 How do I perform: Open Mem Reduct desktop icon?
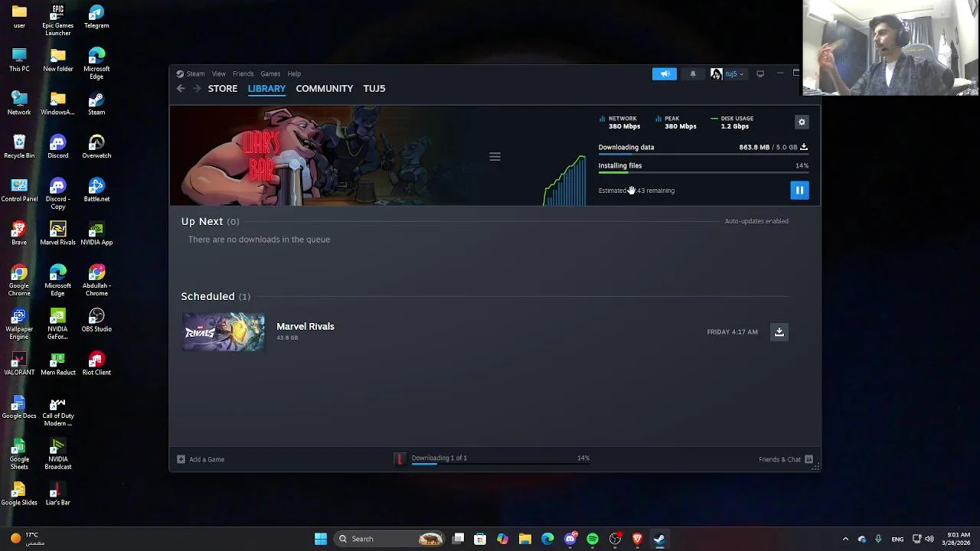tap(58, 364)
